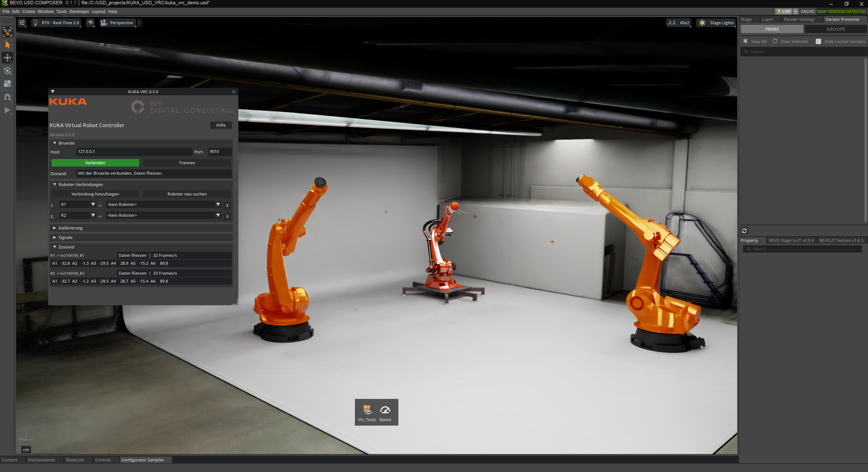Select the orange arrow Select tool

pyautogui.click(x=7, y=45)
